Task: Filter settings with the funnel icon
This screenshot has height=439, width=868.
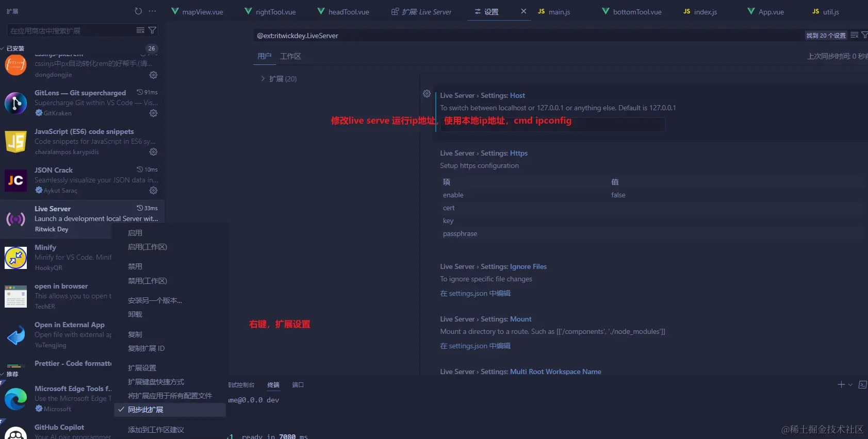Action: 864,35
